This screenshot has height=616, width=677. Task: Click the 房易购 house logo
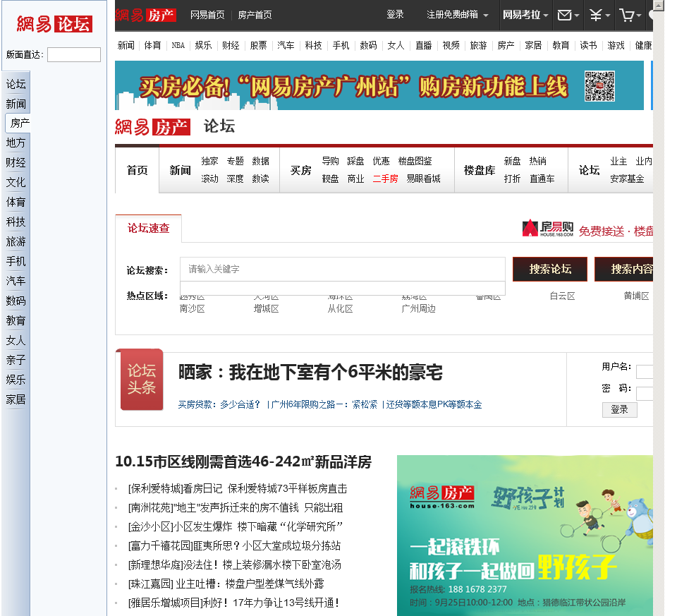[x=548, y=228]
